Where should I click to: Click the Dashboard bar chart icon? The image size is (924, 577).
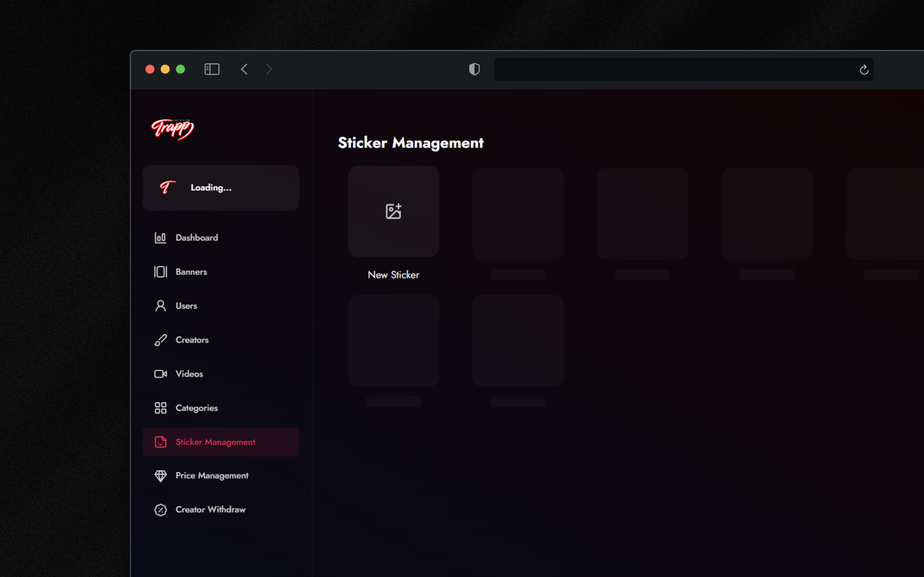pos(160,238)
